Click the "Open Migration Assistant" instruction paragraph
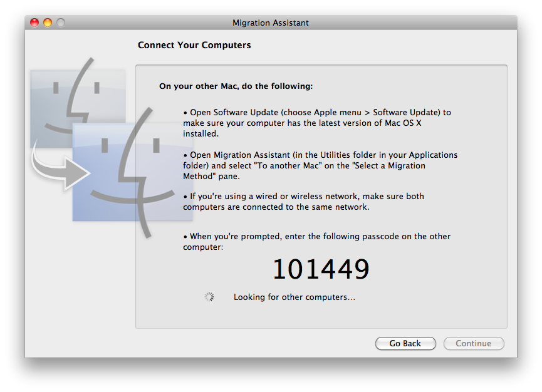The image size is (542, 392). coord(320,165)
